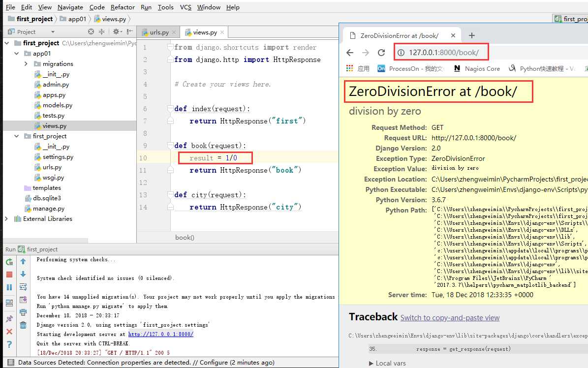
Task: Pause the console output in Run panel
Action: coord(9,287)
